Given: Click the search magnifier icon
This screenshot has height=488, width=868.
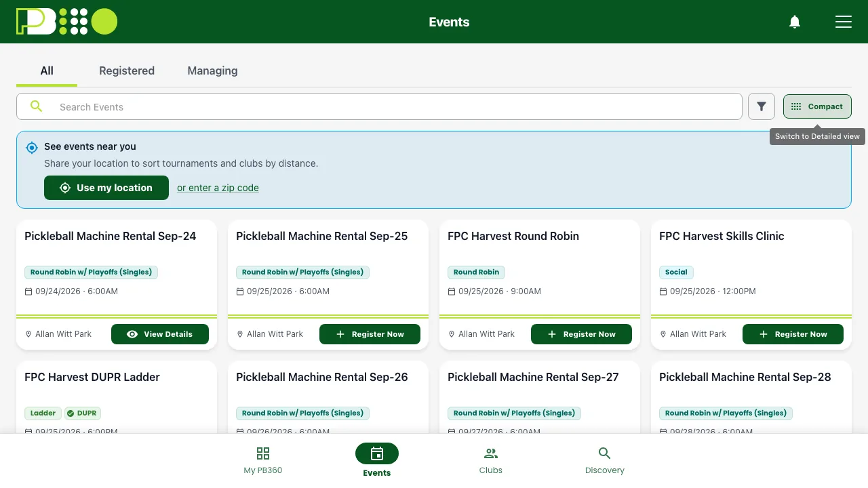Looking at the screenshot, I should click(x=37, y=106).
